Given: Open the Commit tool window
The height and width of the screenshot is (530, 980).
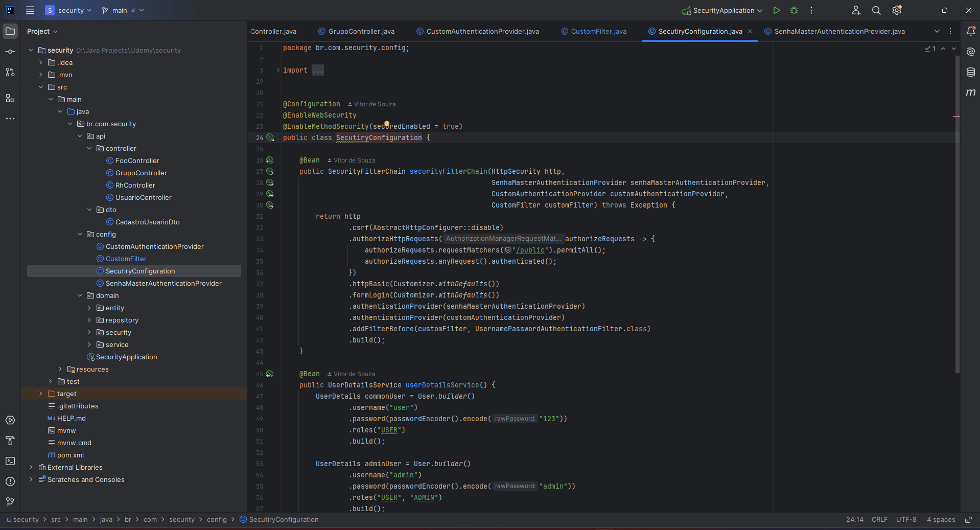Looking at the screenshot, I should (10, 52).
